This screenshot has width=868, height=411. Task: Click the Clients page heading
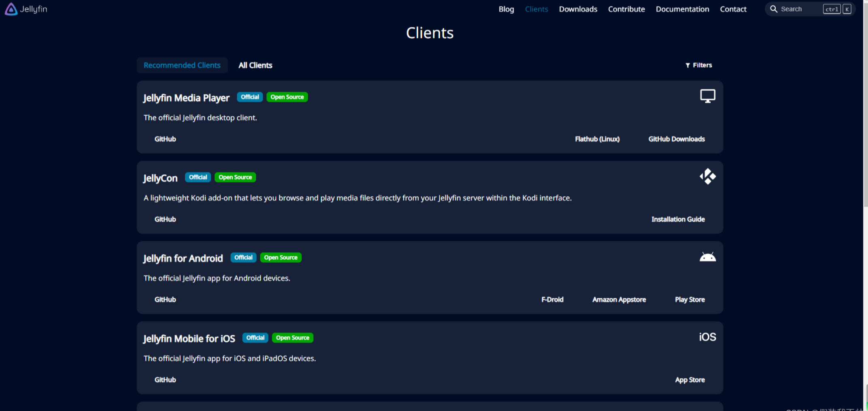pyautogui.click(x=430, y=33)
